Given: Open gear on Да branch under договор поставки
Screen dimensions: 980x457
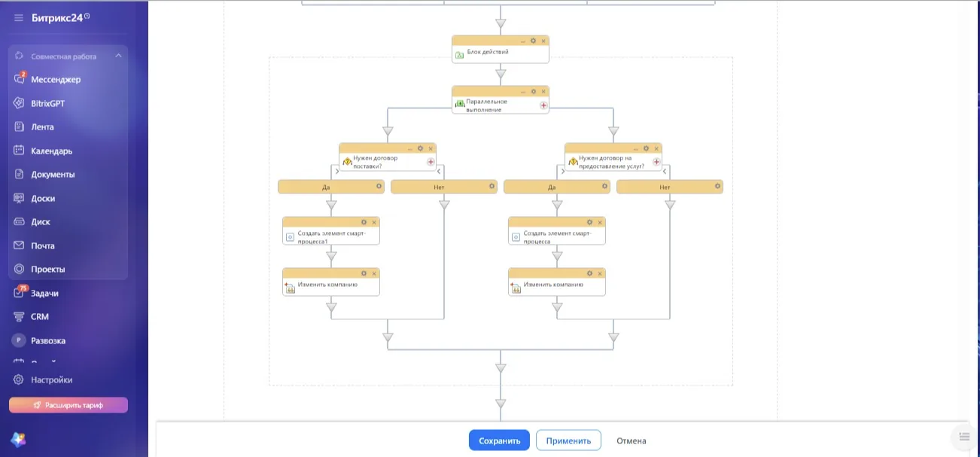Looking at the screenshot, I should (x=379, y=185).
